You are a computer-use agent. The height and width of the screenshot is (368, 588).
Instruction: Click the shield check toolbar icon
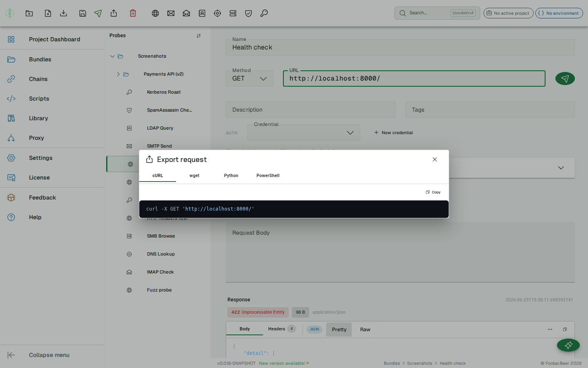(248, 13)
